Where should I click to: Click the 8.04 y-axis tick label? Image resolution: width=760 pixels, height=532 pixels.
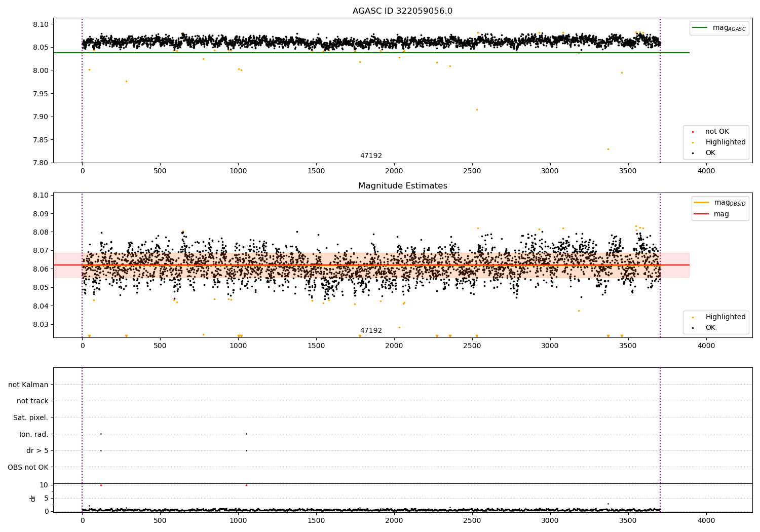tap(40, 306)
